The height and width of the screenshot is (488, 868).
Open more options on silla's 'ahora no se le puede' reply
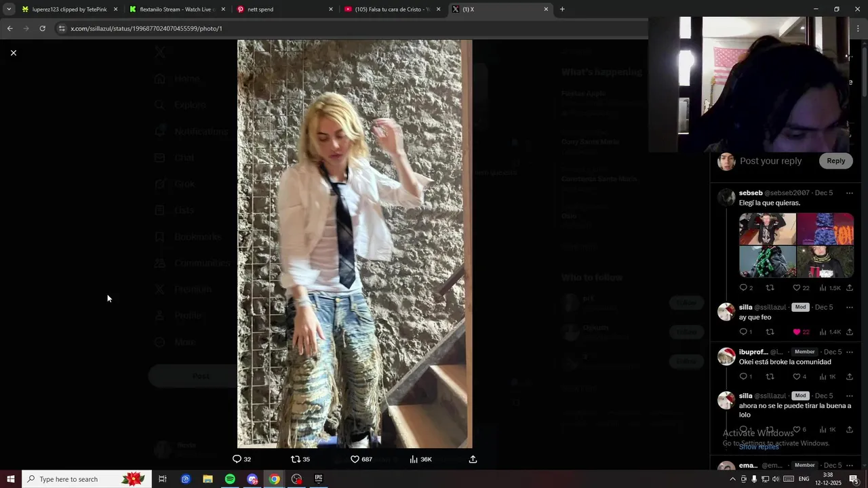point(849,396)
